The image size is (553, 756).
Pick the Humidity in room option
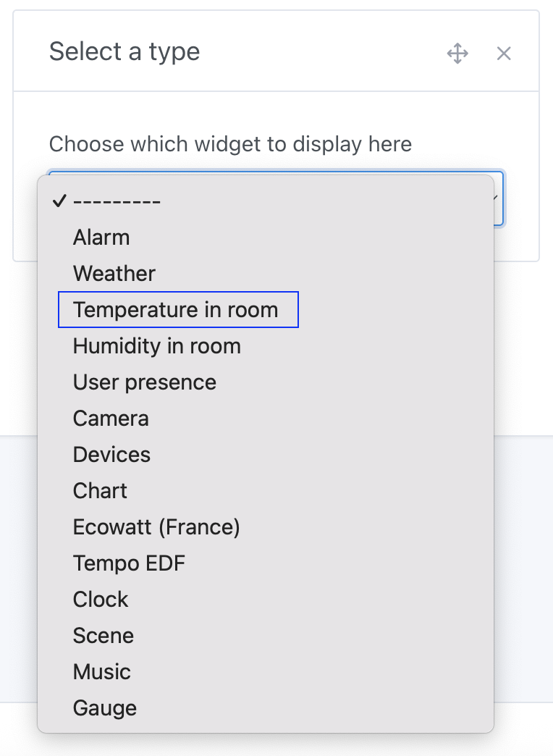156,345
